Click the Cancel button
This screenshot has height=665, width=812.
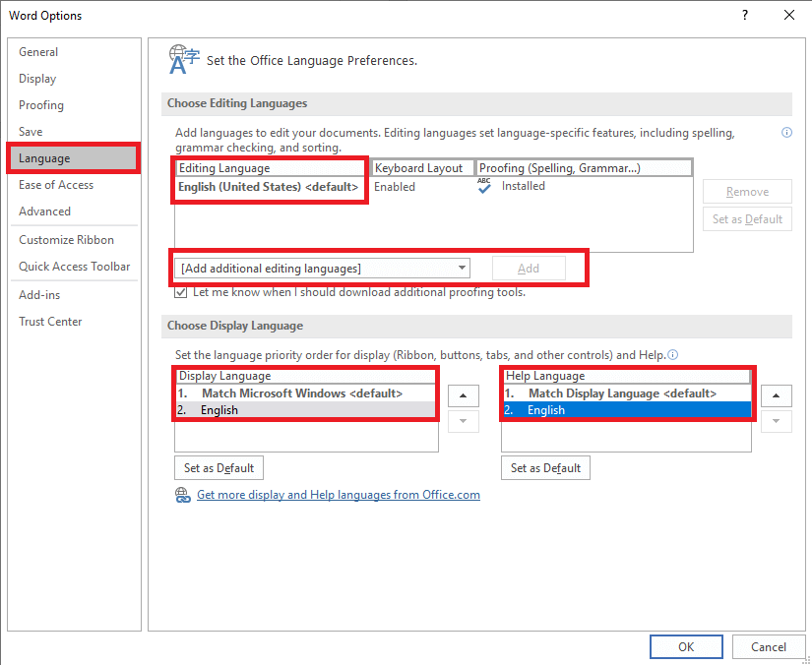(x=769, y=647)
